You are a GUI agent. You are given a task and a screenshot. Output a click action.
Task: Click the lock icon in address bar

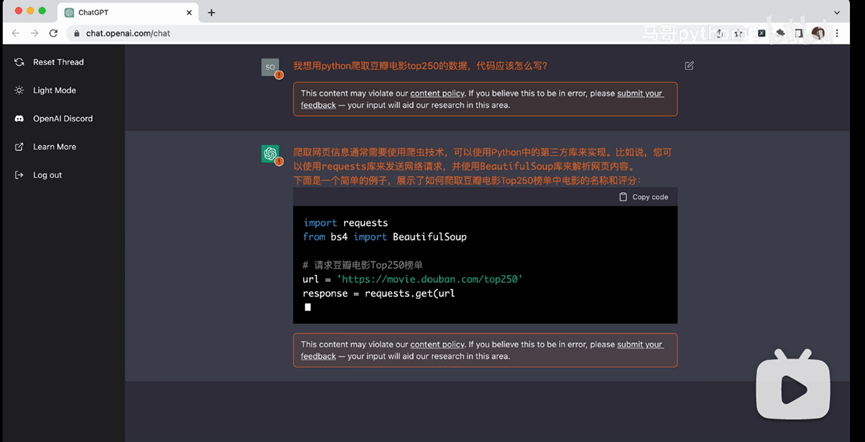tap(77, 33)
